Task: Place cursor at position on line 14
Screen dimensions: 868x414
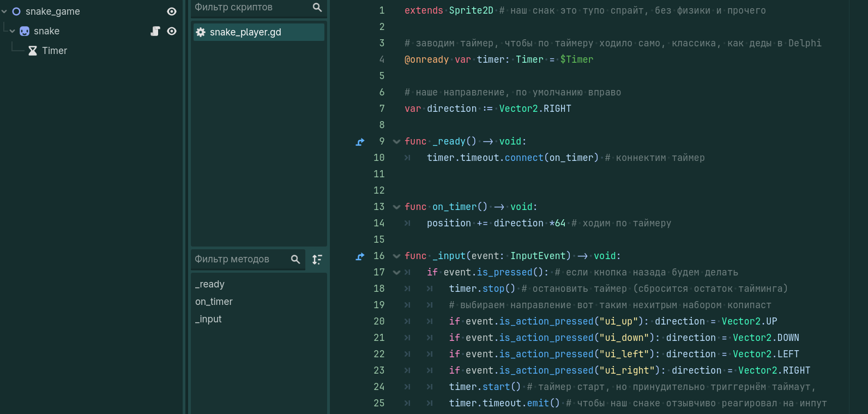Action: 449,223
